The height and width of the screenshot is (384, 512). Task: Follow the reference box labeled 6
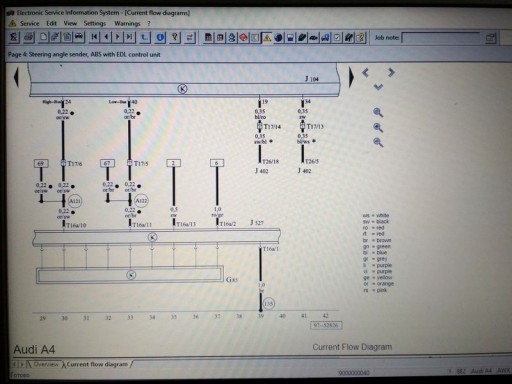217,163
